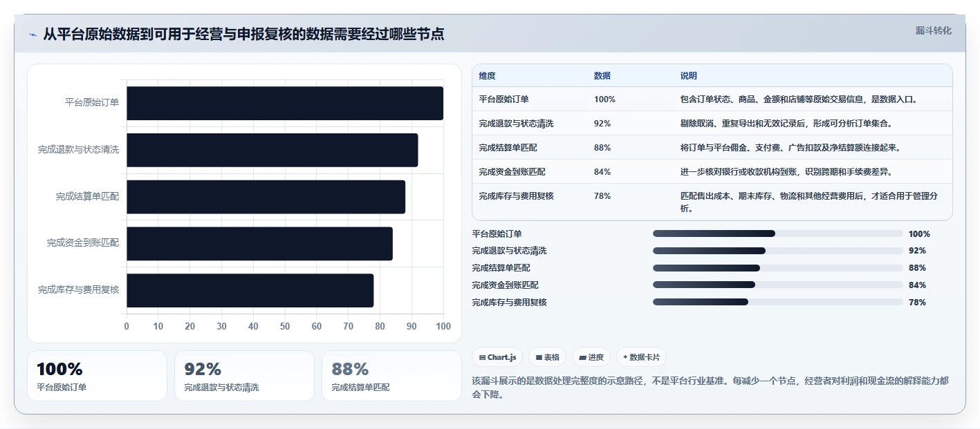Viewport: 980px width, 429px height.
Task: Click the 完成结算单匹配 label in progress list
Action: click(501, 268)
